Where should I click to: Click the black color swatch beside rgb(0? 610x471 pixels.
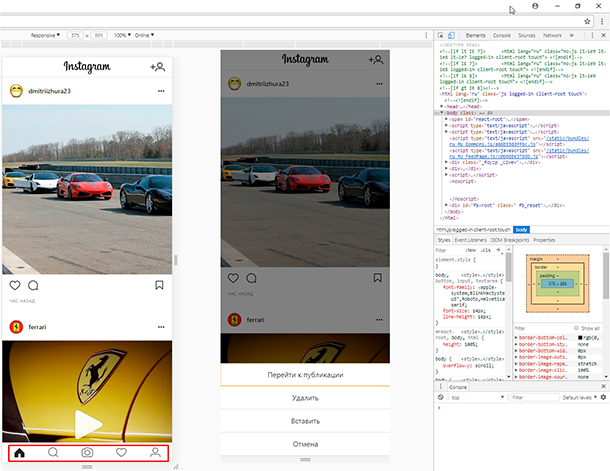click(580, 338)
